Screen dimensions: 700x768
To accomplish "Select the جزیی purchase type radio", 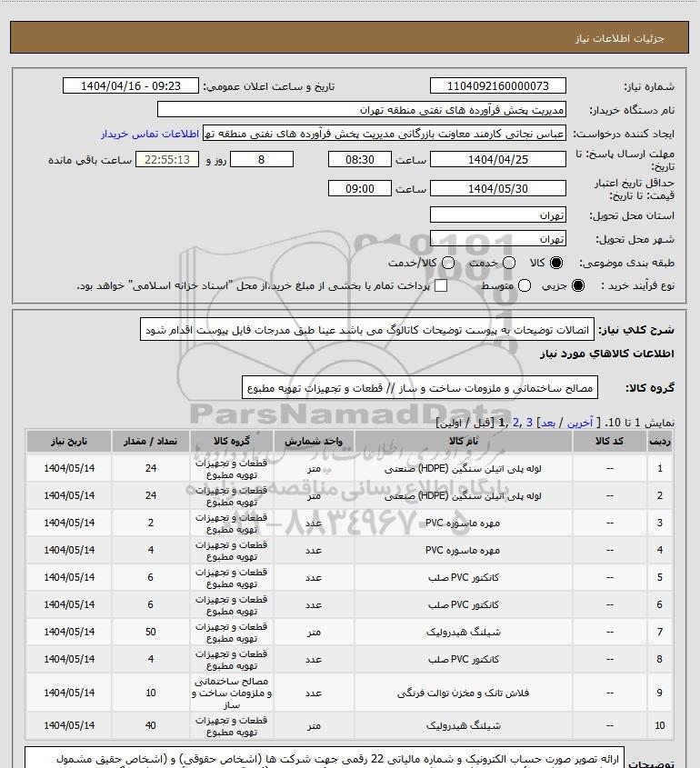I will tap(578, 285).
